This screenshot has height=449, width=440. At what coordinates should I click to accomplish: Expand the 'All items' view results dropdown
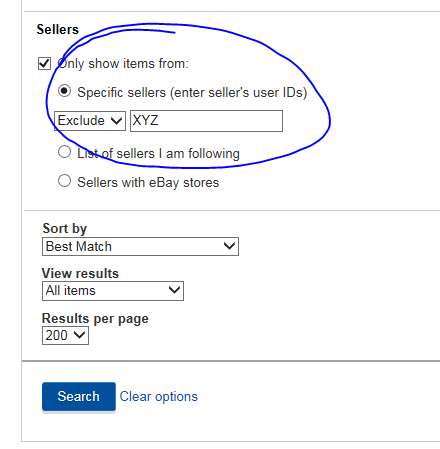click(x=113, y=291)
